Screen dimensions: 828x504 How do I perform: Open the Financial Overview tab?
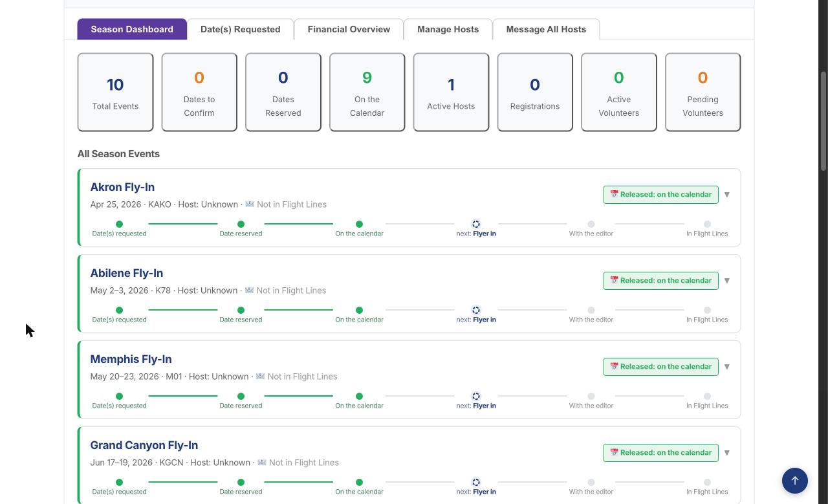[x=349, y=29]
